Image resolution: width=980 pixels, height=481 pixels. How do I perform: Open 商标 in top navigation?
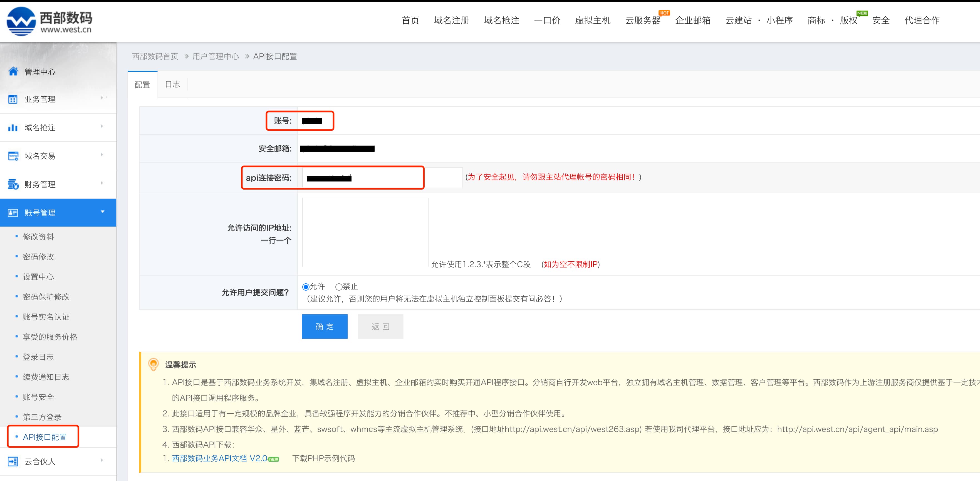[816, 20]
